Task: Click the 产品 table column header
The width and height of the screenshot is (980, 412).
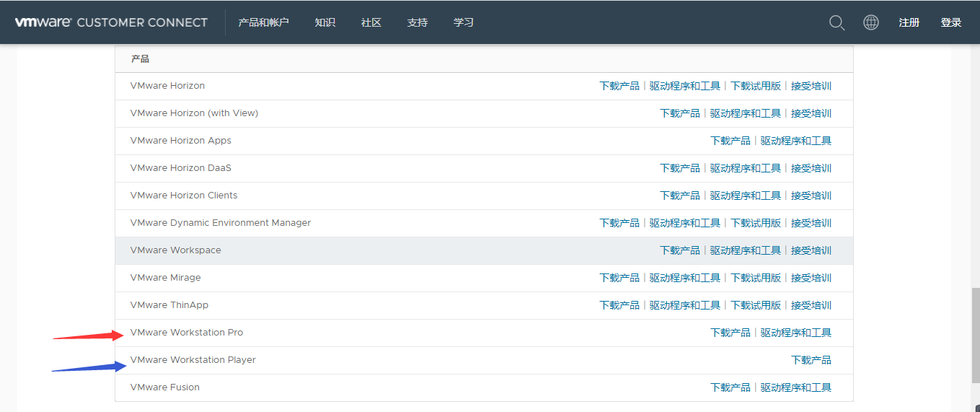Action: 140,59
